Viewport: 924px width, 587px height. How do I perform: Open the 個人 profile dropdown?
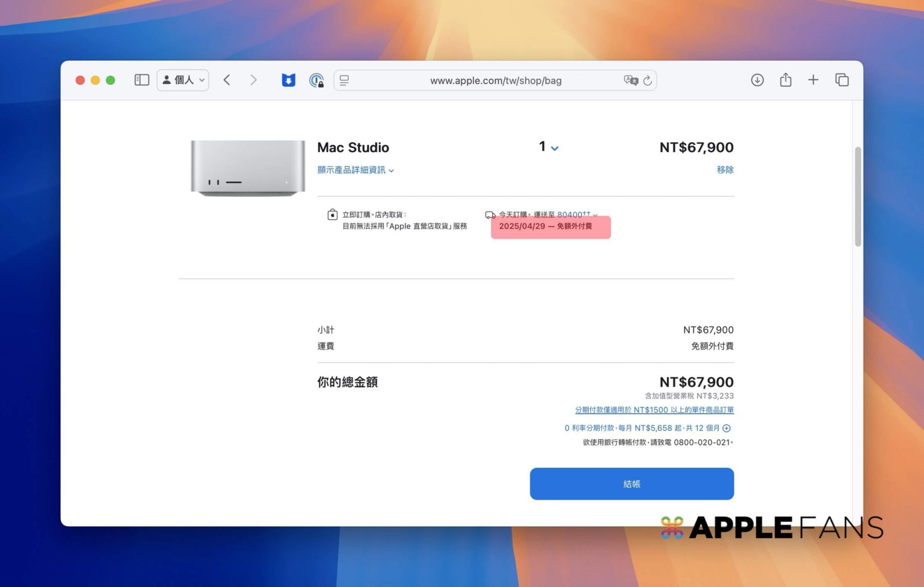click(x=183, y=80)
